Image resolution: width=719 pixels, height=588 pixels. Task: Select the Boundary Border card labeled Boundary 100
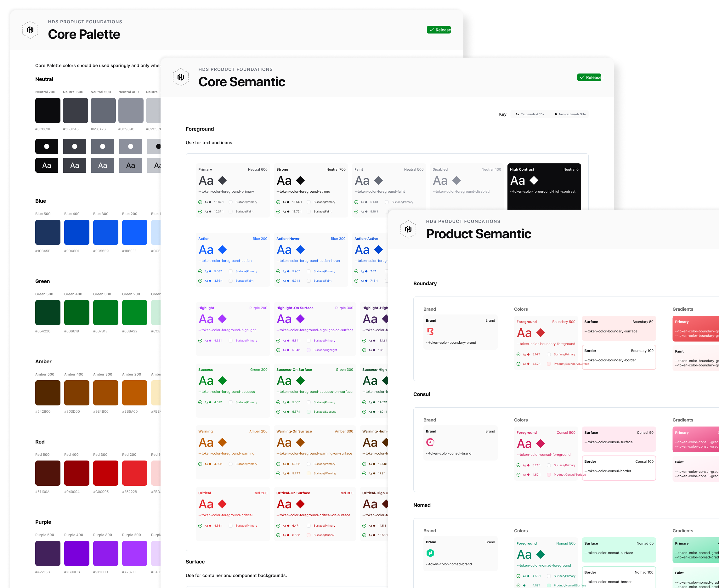pos(619,357)
